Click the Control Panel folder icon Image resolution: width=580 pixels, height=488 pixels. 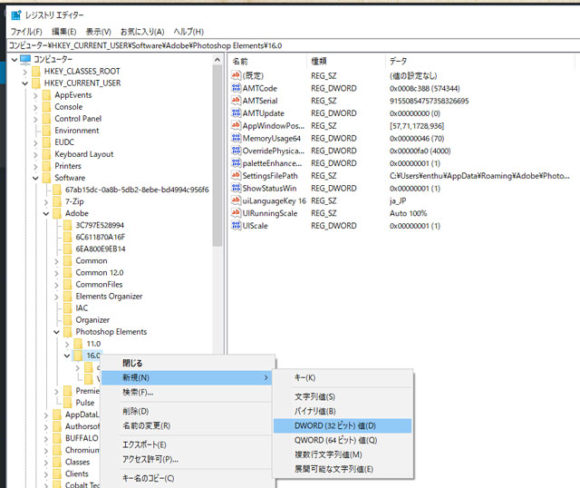47,118
